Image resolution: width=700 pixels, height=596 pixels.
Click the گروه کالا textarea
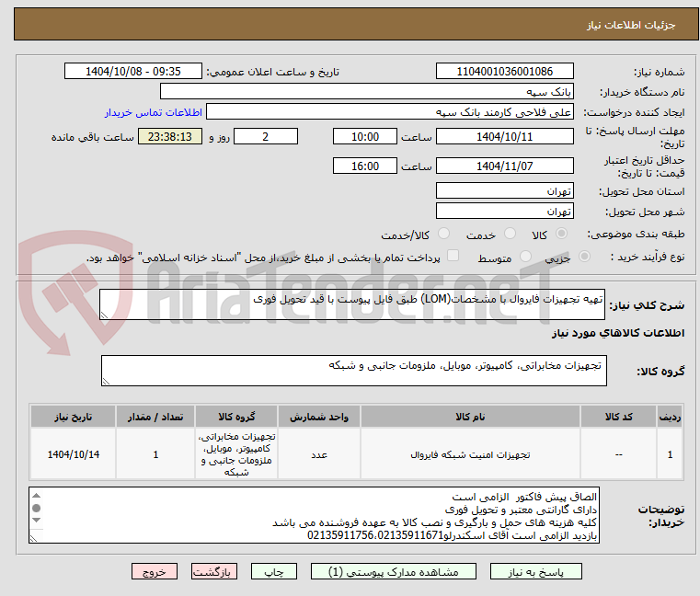(x=354, y=371)
